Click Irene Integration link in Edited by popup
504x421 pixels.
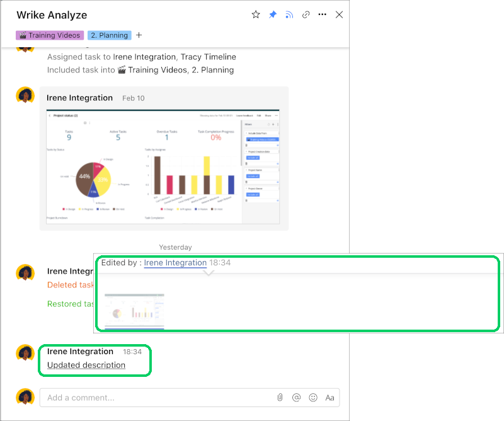tap(175, 263)
